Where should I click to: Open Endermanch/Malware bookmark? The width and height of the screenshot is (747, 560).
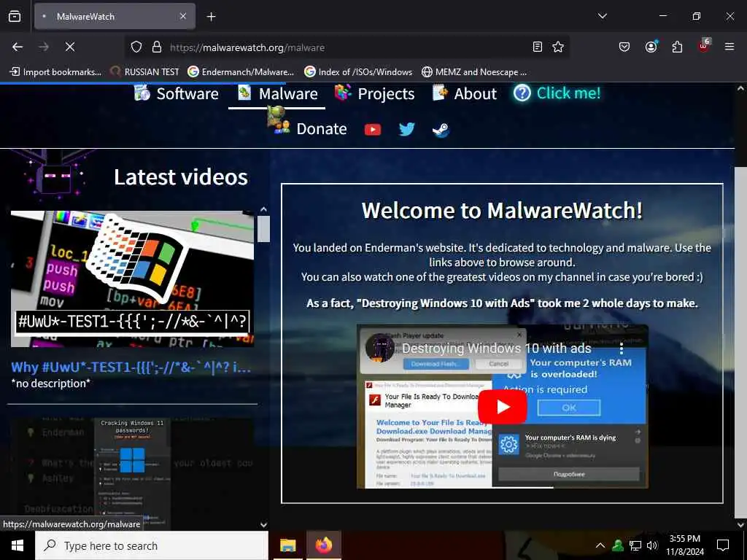[241, 72]
